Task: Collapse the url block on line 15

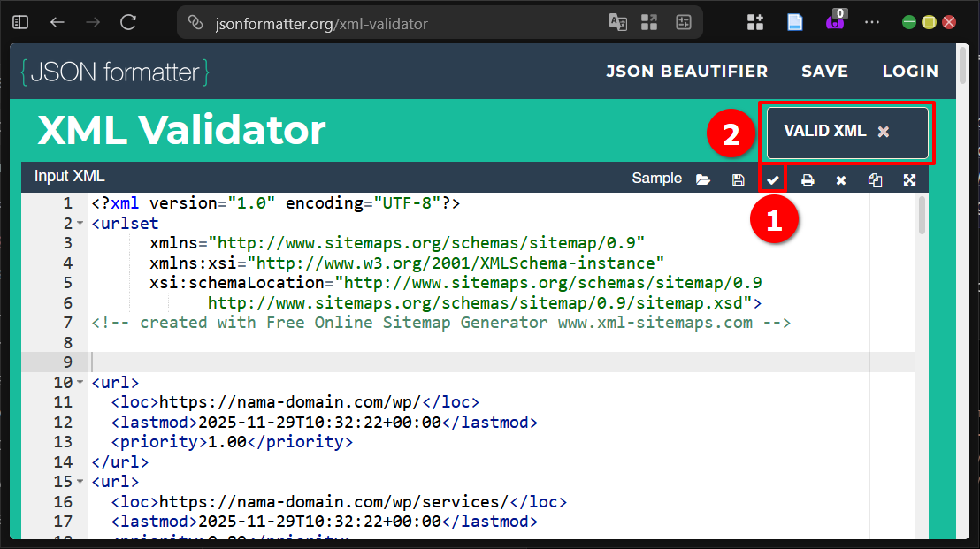Action: click(80, 481)
